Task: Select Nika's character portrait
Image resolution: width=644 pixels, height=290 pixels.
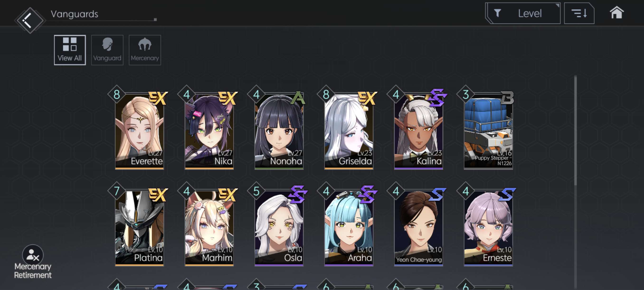Action: (209, 130)
